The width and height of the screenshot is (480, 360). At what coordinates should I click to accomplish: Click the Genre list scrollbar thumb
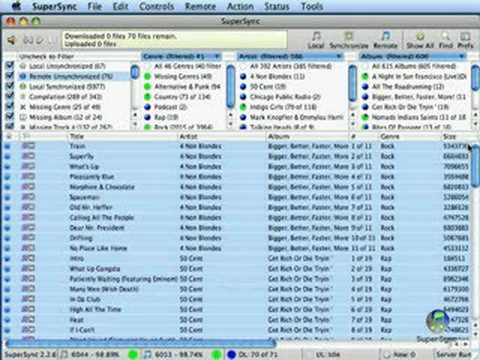point(230,87)
